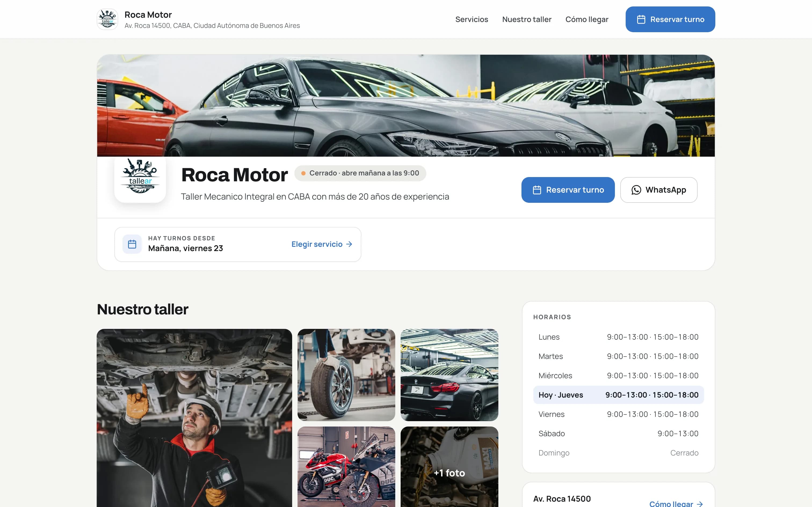
Task: Click calendar icon beside Hay turnos desde
Action: coord(132,244)
